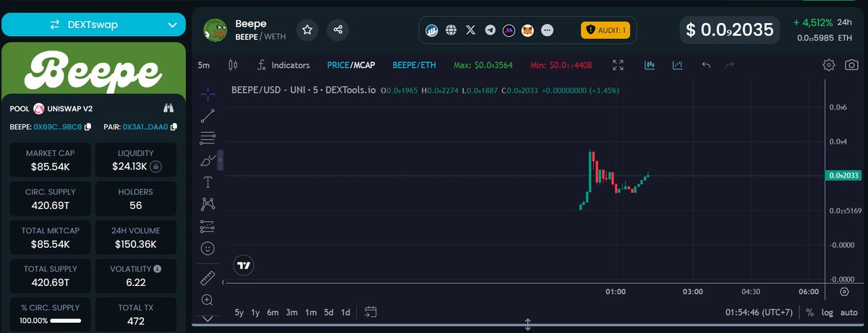Open chart settings gear
This screenshot has height=333, width=868.
pyautogui.click(x=829, y=65)
